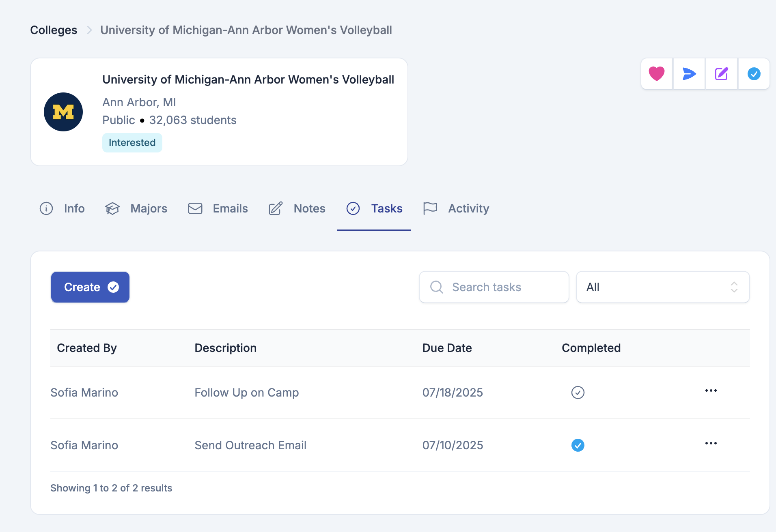776x532 pixels.
Task: Click the blue send email arrow icon
Action: click(x=689, y=74)
